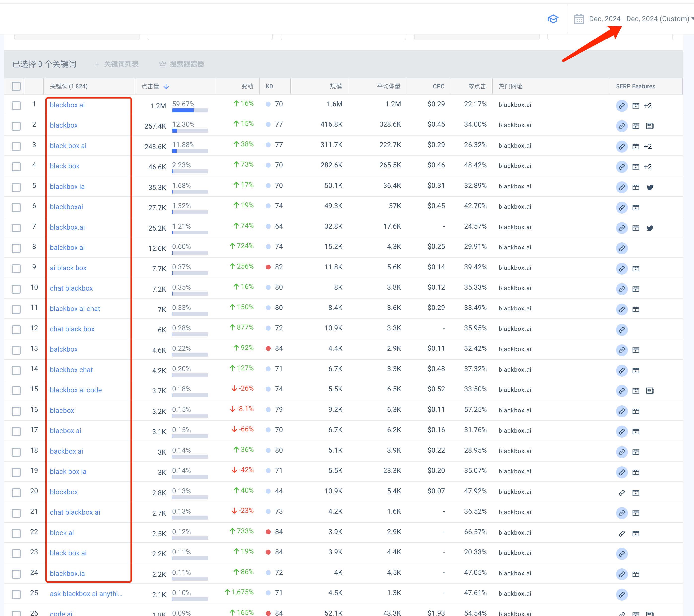Click the sort arrow in 点击量 column
This screenshot has width=694, height=616.
pos(166,87)
